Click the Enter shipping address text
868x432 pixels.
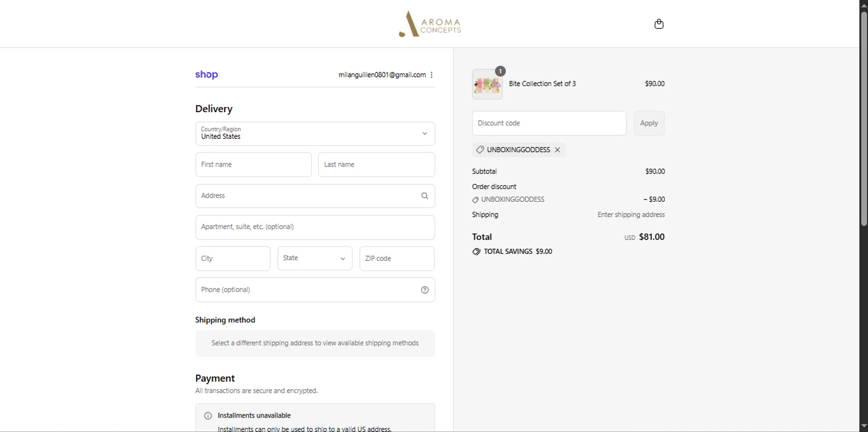[631, 215]
